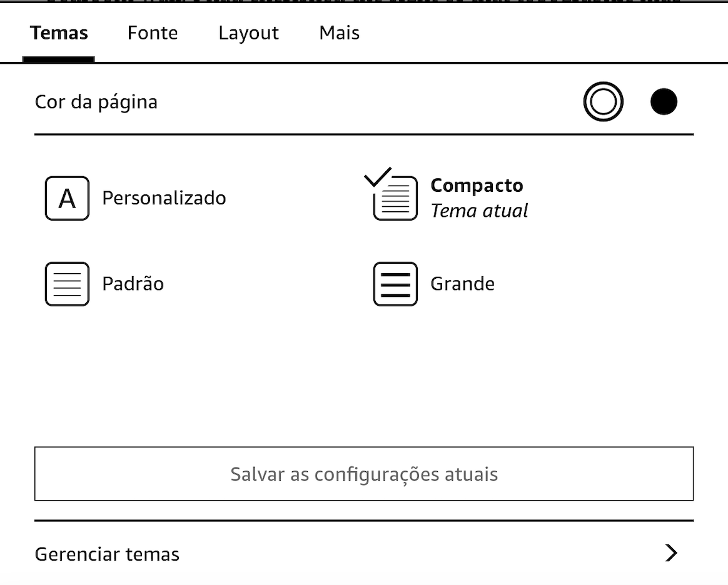Image resolution: width=728 pixels, height=585 pixels.
Task: Choose the Grande theme label
Action: (x=462, y=284)
